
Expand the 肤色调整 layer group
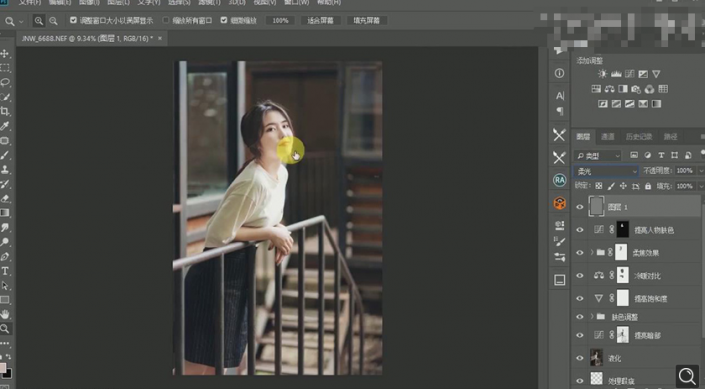592,317
